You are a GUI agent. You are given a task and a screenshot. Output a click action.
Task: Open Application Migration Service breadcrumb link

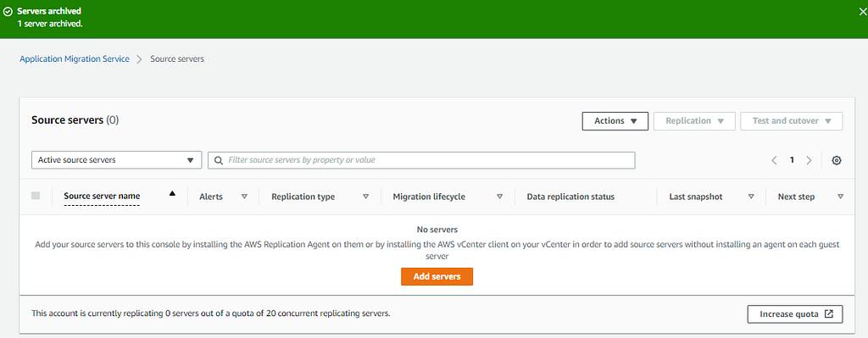(x=75, y=58)
